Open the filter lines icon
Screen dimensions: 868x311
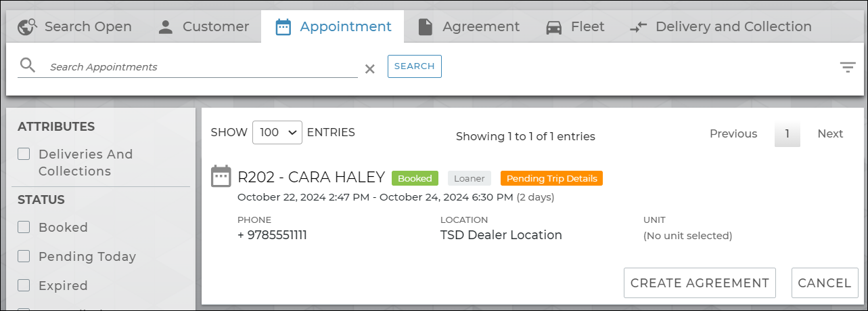(848, 67)
